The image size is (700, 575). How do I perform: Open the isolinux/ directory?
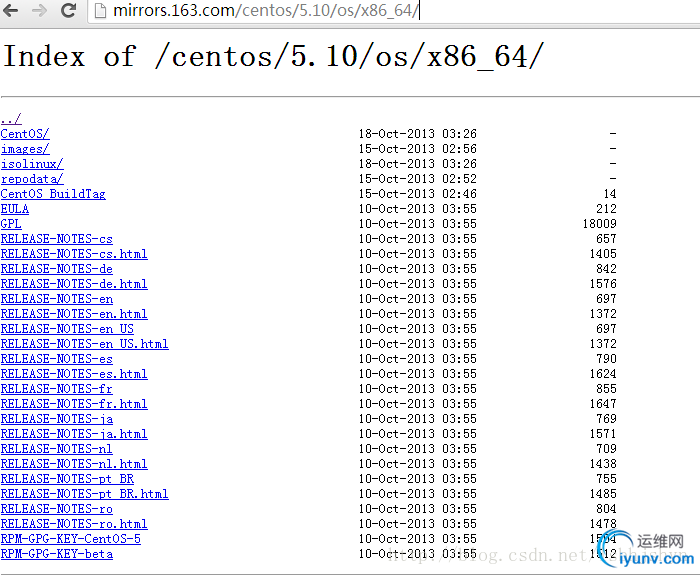pos(32,163)
